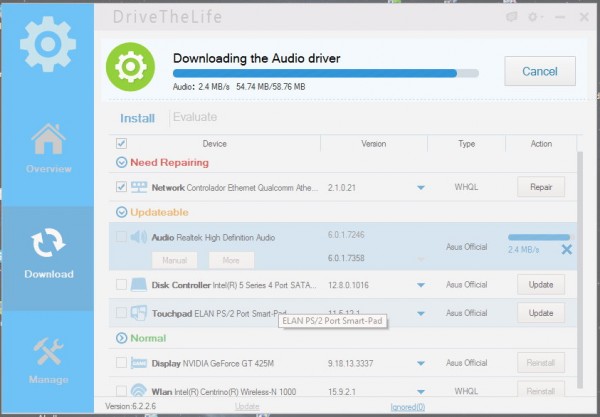Click the Device column header
This screenshot has width=600, height=417.
click(215, 144)
